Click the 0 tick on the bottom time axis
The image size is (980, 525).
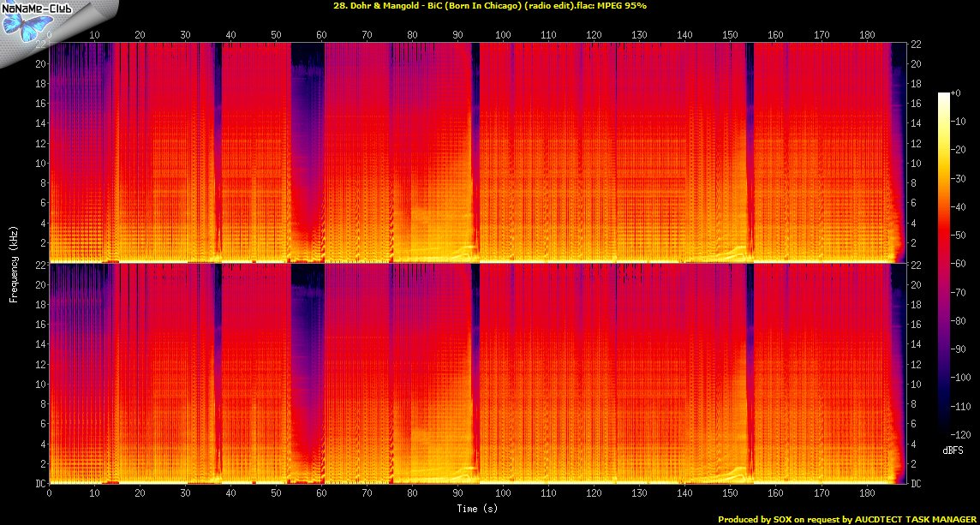click(49, 494)
